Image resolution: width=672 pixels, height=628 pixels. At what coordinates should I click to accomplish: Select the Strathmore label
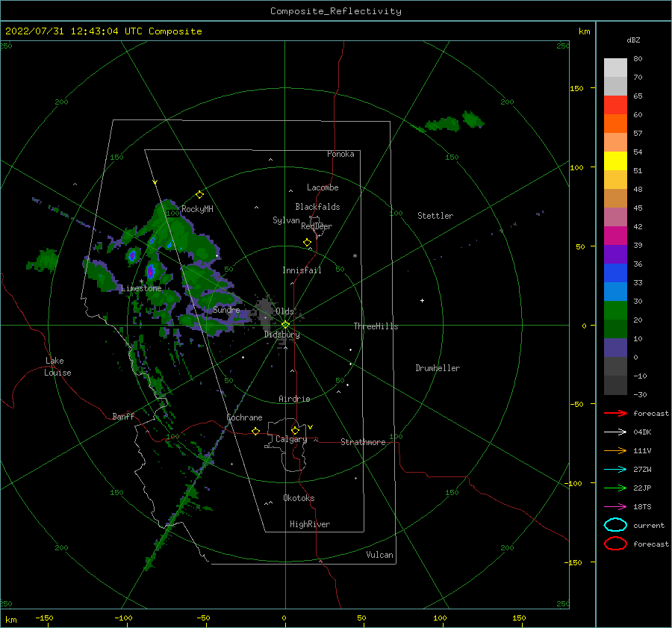(363, 442)
